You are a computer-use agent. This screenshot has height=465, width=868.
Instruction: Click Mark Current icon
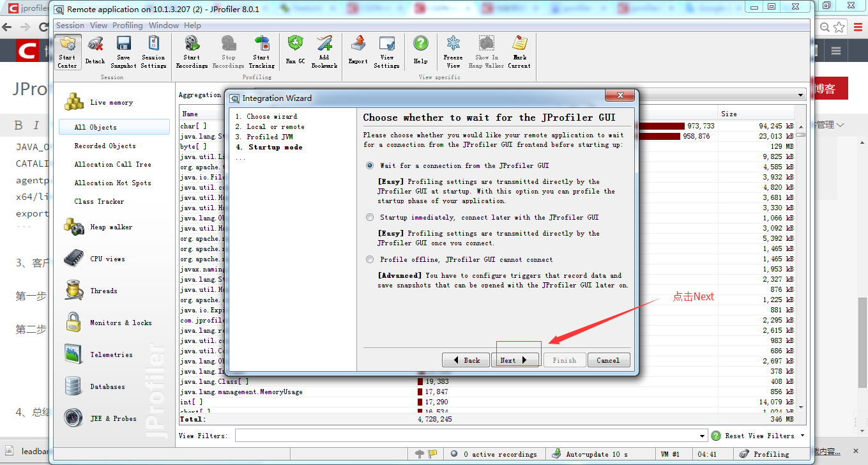pos(519,52)
